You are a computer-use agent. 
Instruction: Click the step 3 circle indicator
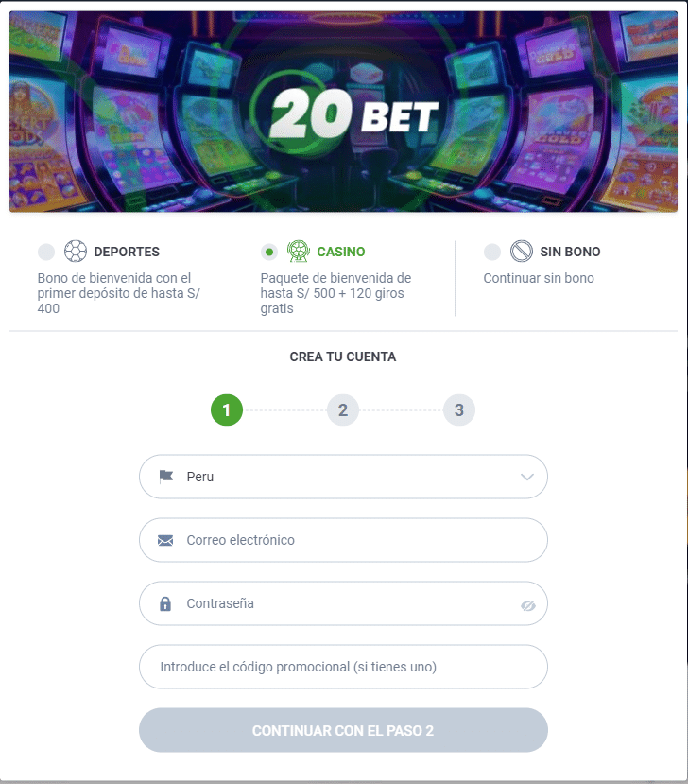[x=459, y=409]
